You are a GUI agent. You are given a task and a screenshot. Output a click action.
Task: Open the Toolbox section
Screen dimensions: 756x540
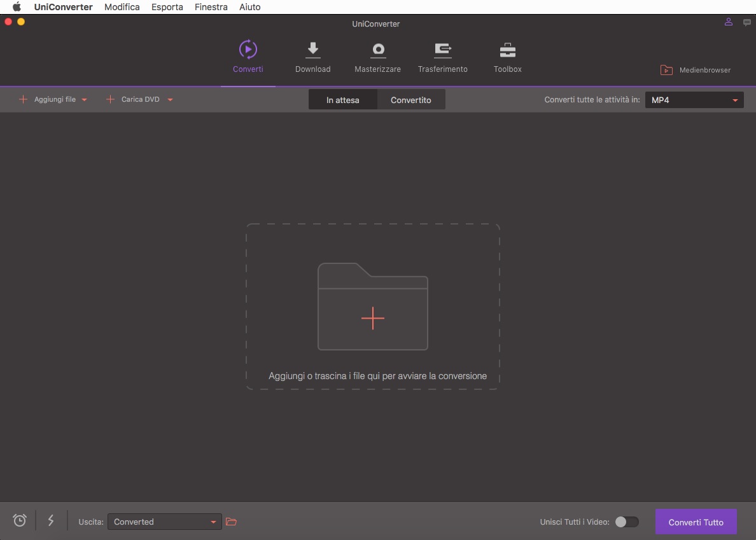pyautogui.click(x=508, y=57)
